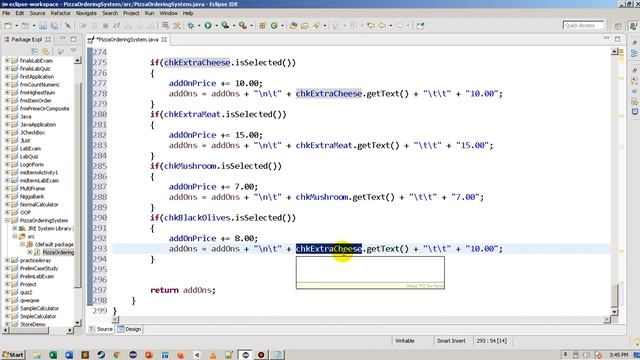Click the Debug bug icon
This screenshot has width=640, height=360.
(191, 26)
